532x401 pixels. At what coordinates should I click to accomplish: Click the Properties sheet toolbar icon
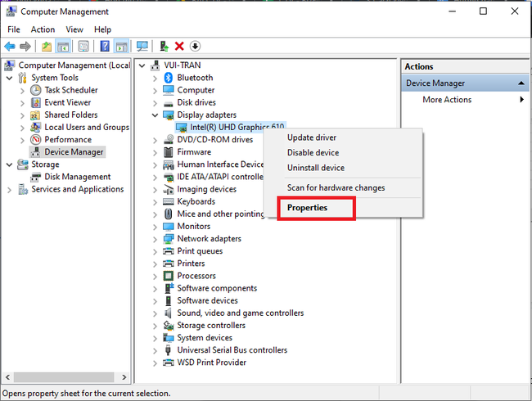[83, 46]
